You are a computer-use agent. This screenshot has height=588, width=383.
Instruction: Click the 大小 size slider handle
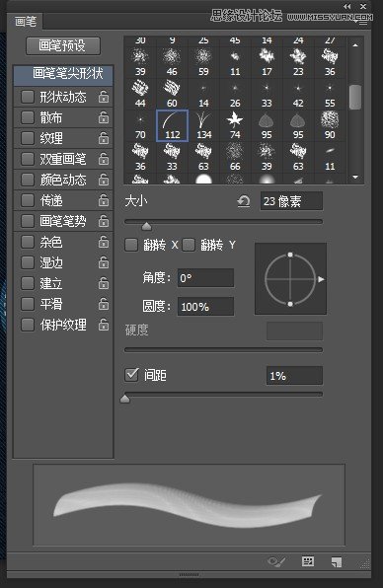[x=147, y=226]
